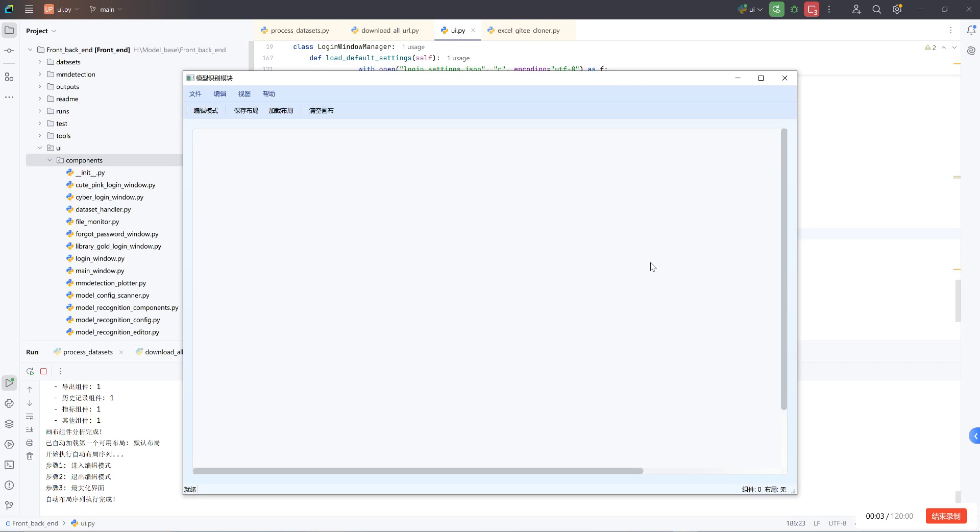The height and width of the screenshot is (532, 980).
Task: Click the red Stop square in Run panel
Action: (43, 371)
